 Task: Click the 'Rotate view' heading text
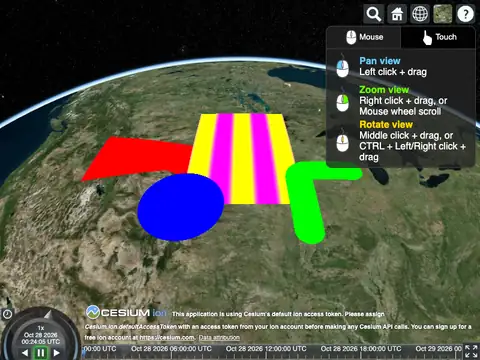386,125
